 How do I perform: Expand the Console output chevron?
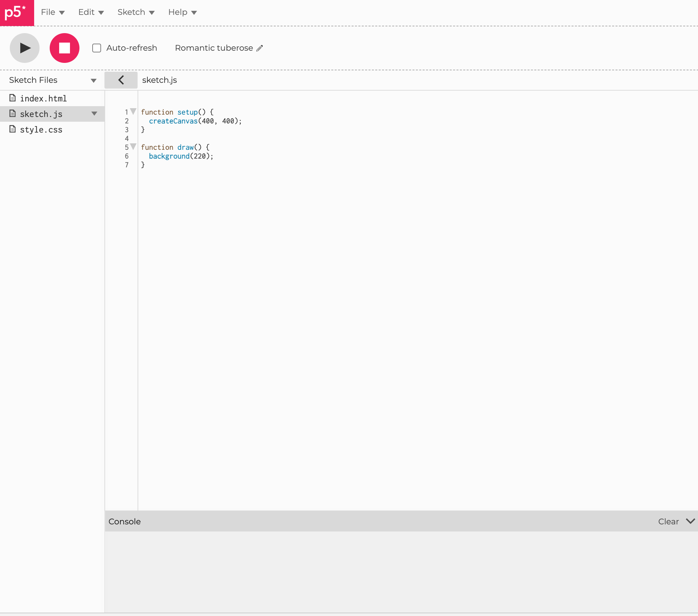coord(690,521)
